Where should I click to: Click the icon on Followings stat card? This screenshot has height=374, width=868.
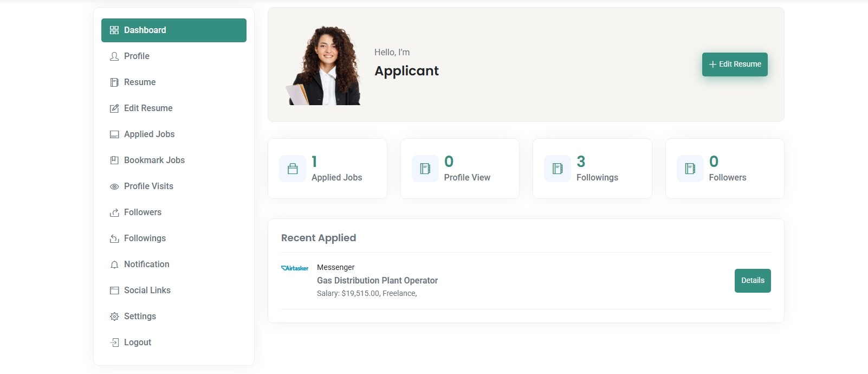coord(558,169)
